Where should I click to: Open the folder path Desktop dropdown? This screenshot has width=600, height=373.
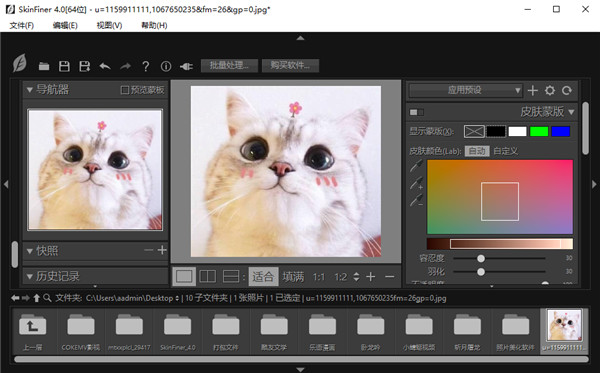(177, 298)
